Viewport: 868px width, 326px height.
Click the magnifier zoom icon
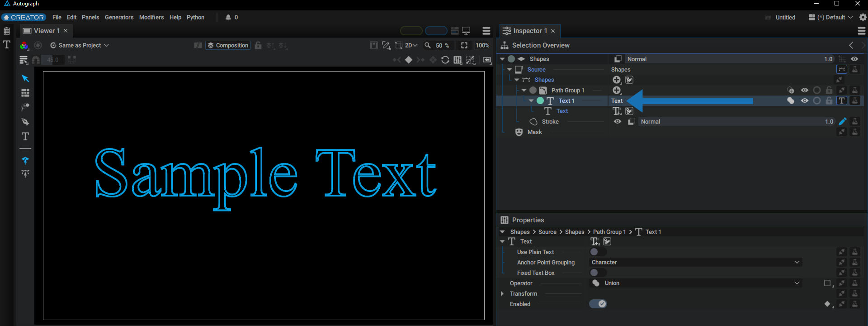point(427,45)
